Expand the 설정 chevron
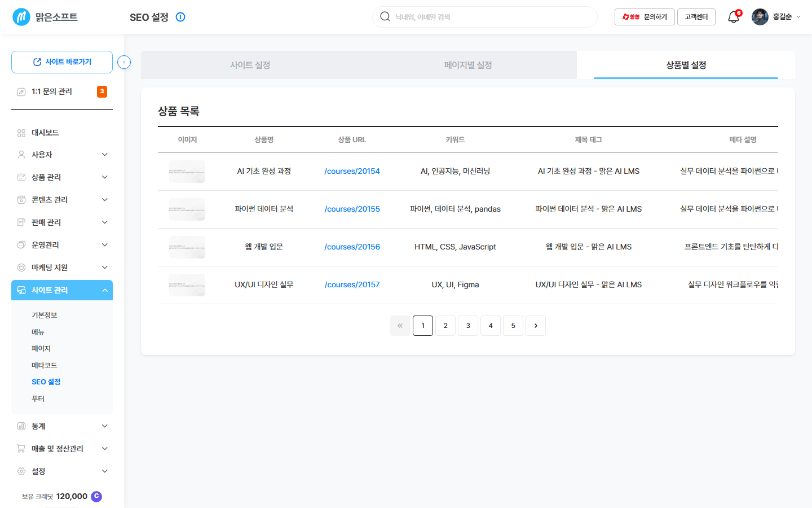Viewport: 812px width, 508px height. click(x=105, y=471)
